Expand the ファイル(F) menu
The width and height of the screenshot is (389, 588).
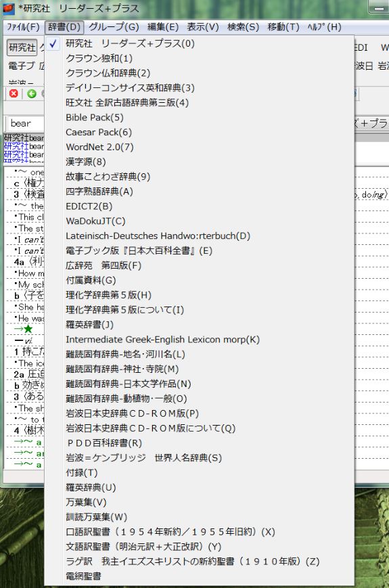point(23,27)
